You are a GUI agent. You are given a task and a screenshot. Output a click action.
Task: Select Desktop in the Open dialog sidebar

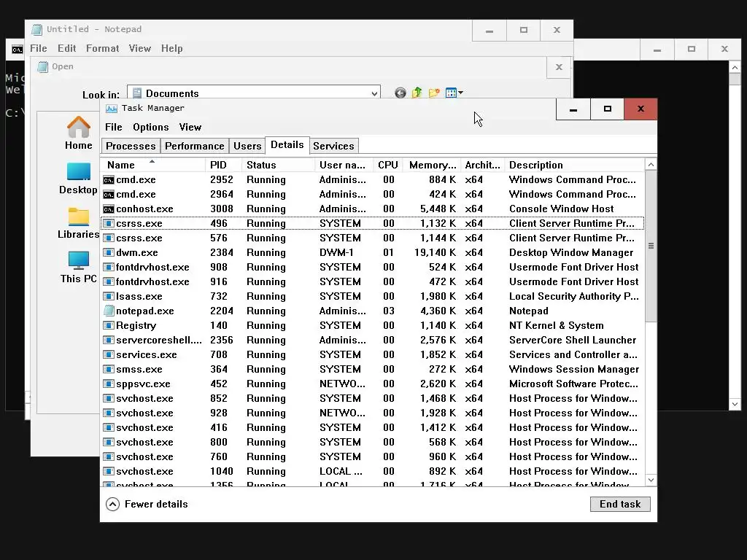click(x=79, y=179)
